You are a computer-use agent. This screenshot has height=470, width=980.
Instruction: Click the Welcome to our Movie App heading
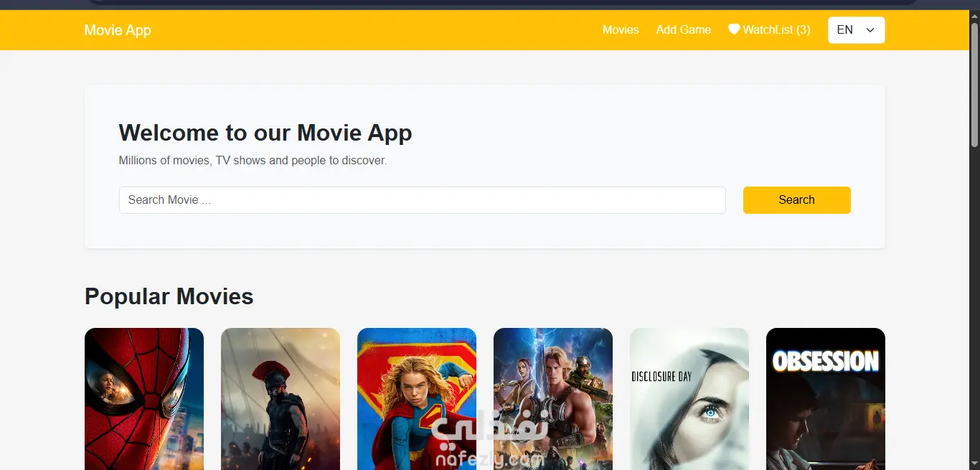coord(265,133)
